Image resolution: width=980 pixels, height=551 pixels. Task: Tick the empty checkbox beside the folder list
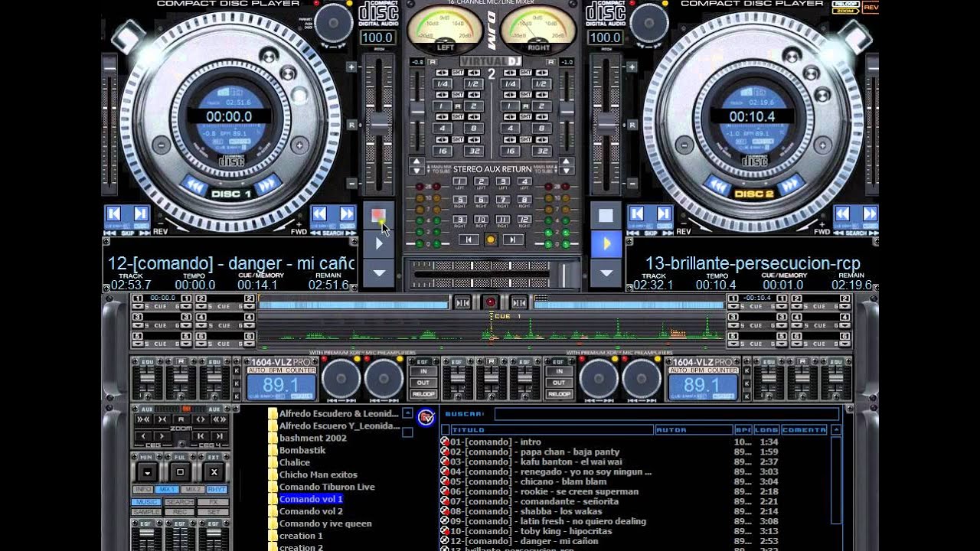pos(407,432)
